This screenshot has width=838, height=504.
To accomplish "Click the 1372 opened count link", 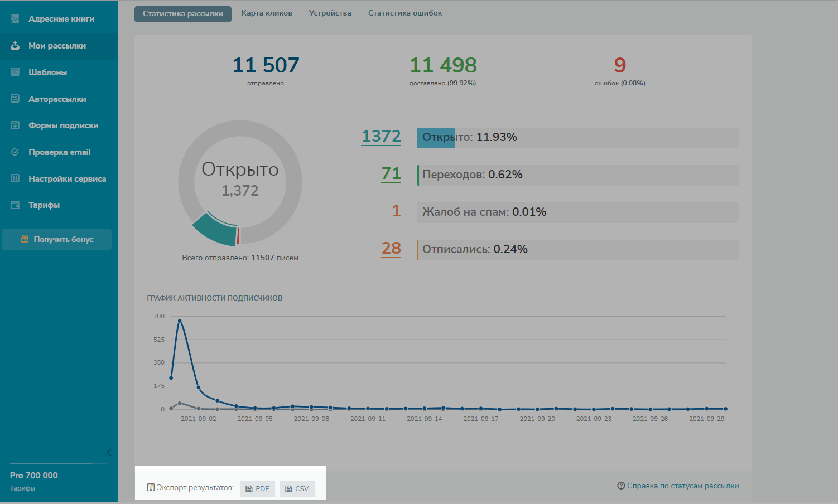I will click(x=381, y=136).
